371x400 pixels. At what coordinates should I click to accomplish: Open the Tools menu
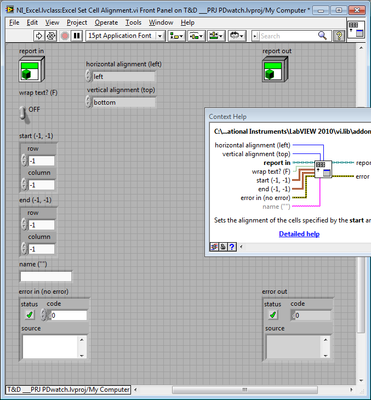click(x=133, y=23)
